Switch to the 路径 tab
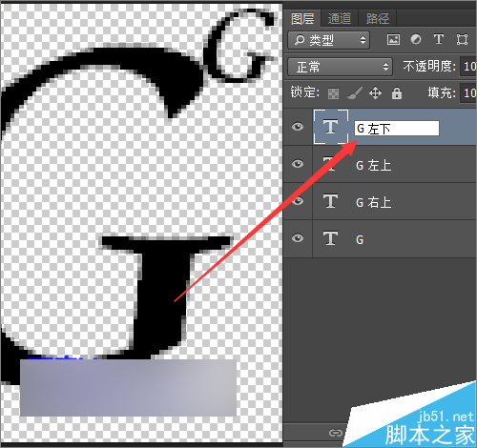This screenshot has height=448, width=477. coord(378,18)
